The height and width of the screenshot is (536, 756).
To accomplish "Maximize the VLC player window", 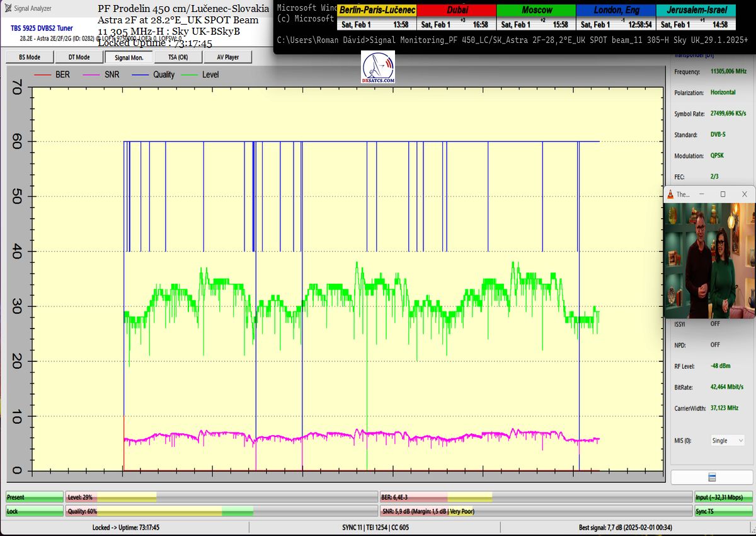I will coord(723,194).
